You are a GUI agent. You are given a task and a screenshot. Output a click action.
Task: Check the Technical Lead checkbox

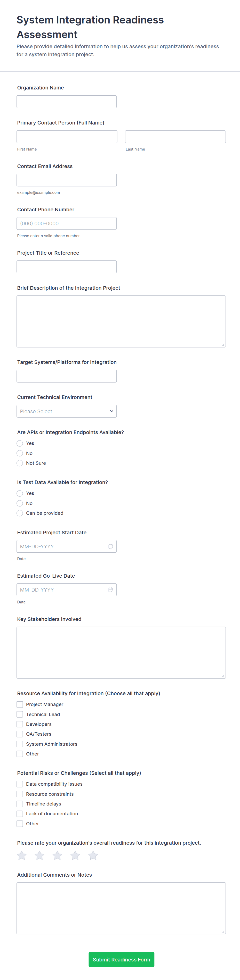20,715
